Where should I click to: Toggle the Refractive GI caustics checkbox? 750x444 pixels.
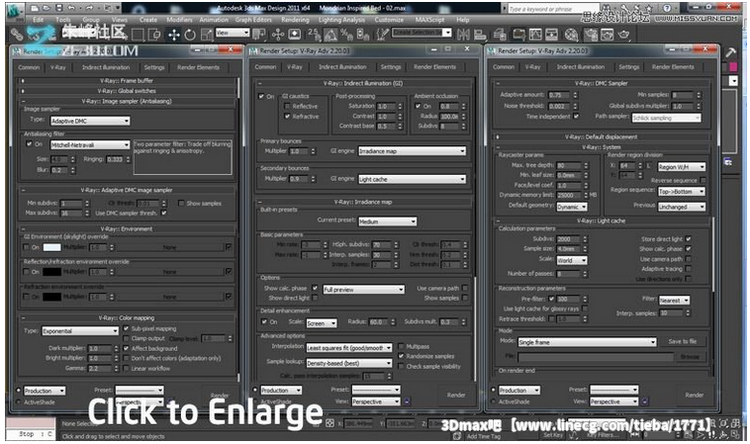tap(287, 116)
